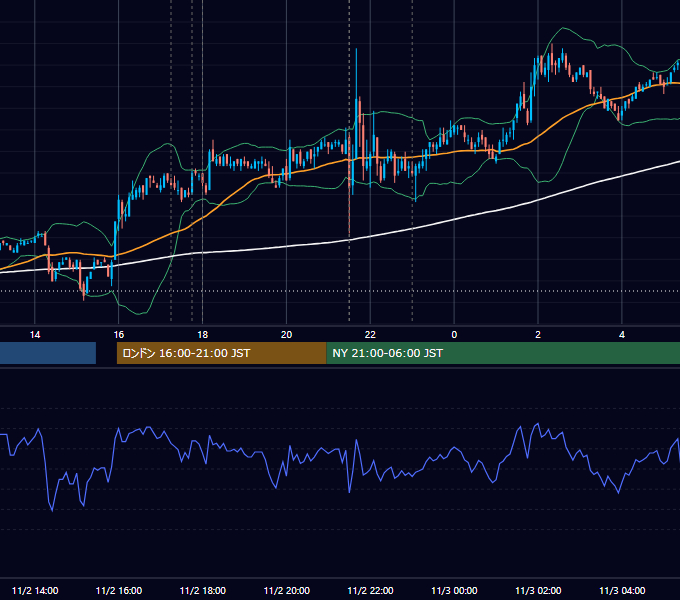Click the price axis hour label 22

pyautogui.click(x=370, y=335)
